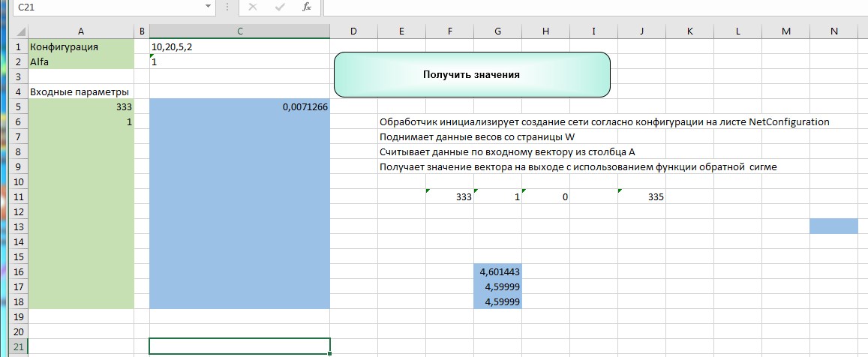Select row 1 header

[20, 47]
